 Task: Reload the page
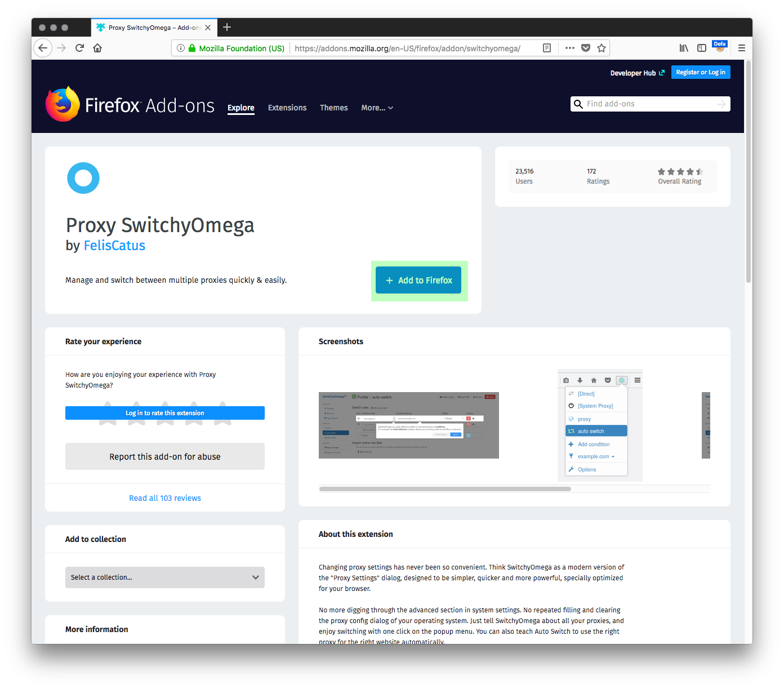point(79,48)
